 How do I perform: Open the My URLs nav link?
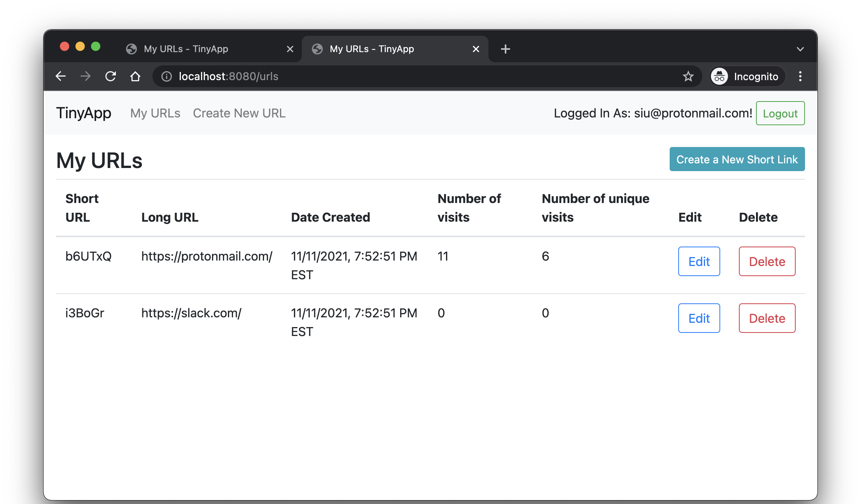(x=155, y=113)
